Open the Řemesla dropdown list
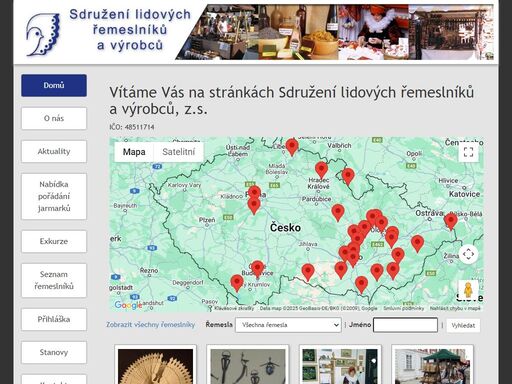 click(x=288, y=325)
